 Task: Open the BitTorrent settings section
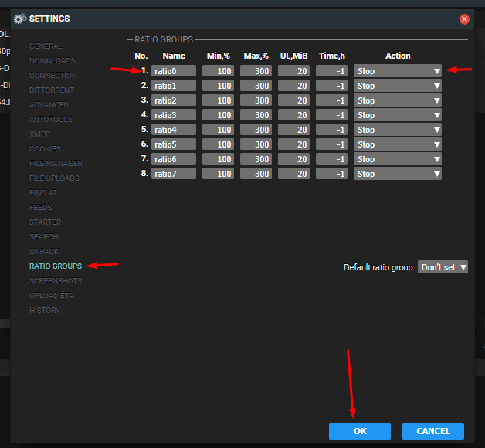(x=51, y=90)
